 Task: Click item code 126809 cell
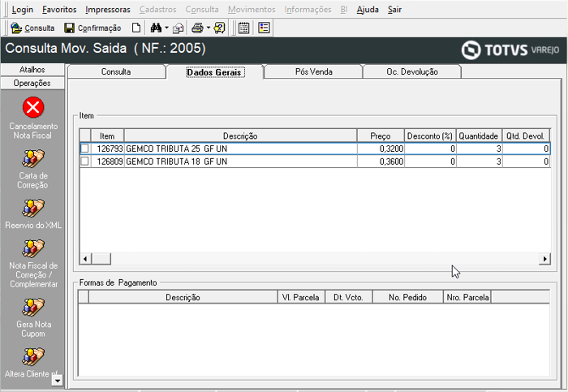(108, 162)
